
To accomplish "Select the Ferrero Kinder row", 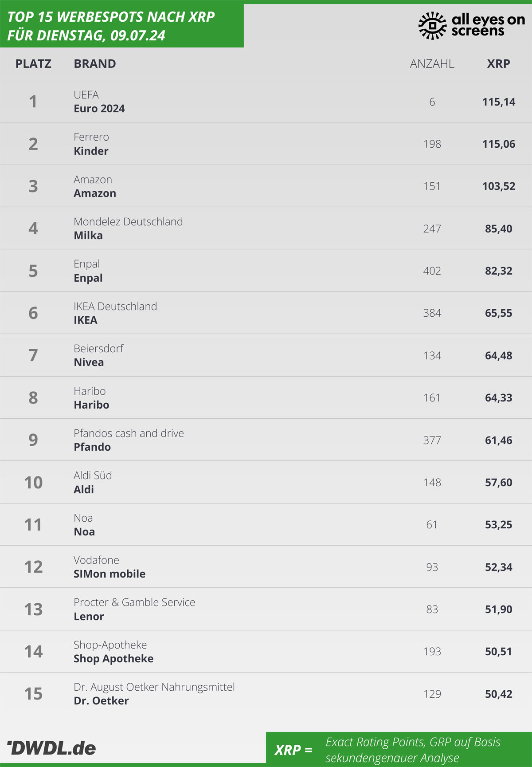I will click(266, 144).
